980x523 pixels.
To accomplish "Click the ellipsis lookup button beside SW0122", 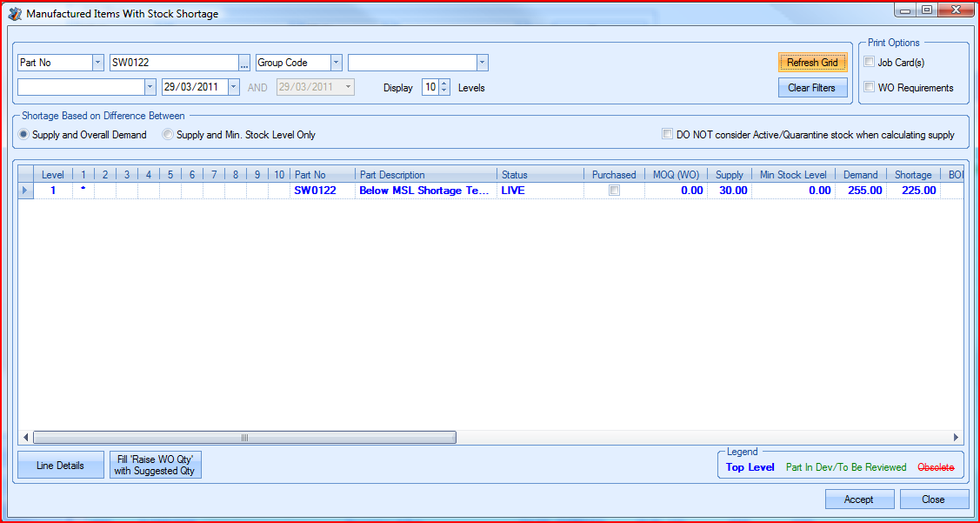I will click(244, 63).
